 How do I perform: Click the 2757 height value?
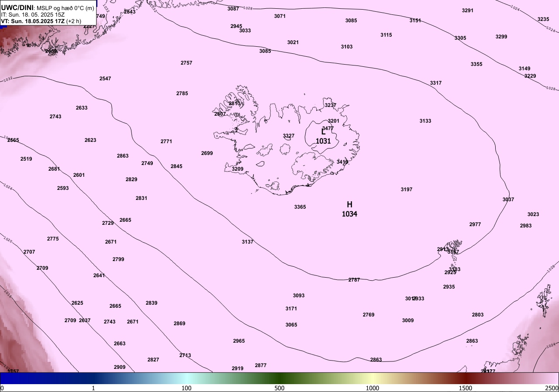pos(186,63)
